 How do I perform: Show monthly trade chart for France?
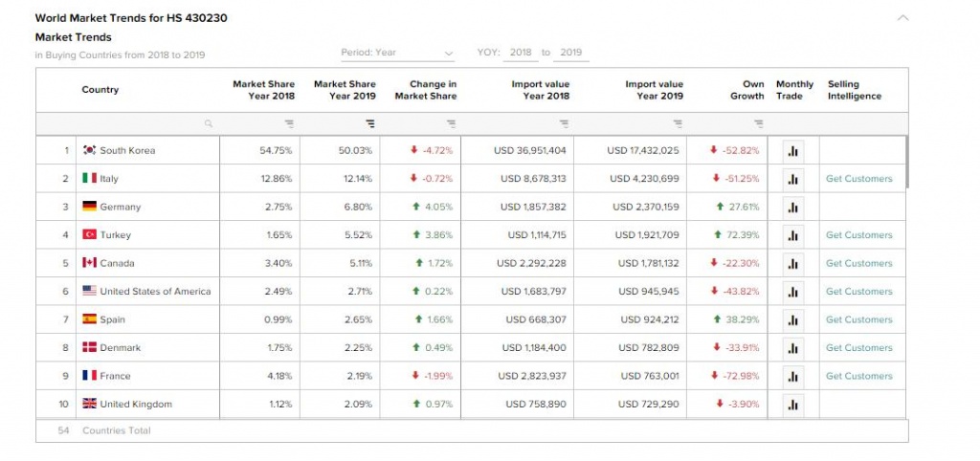click(x=793, y=377)
